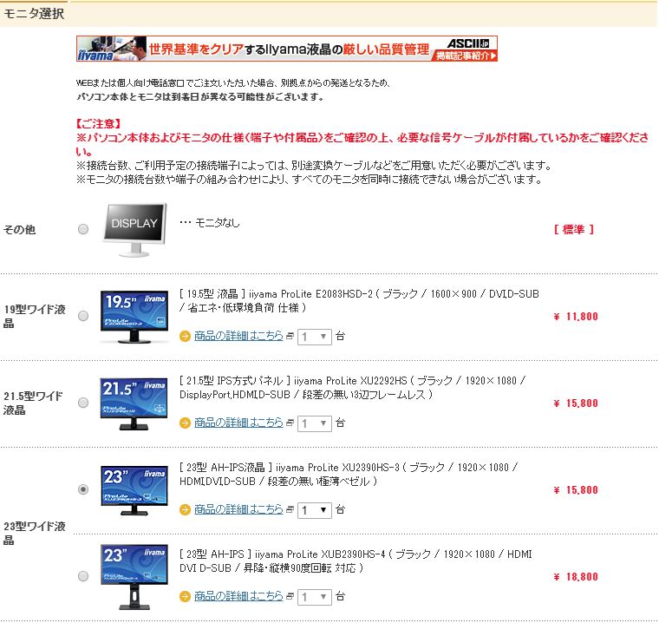672x623 pixels.
Task: Select the 'モニタなし' radio button
Action: 83,229
